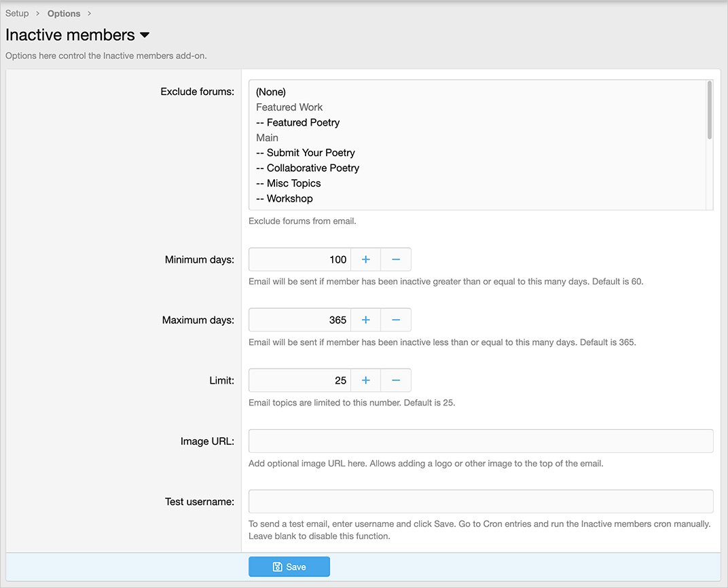Screen dimensions: 728x588
Task: Open the Inactive members title dropdown arrow
Action: (x=145, y=35)
